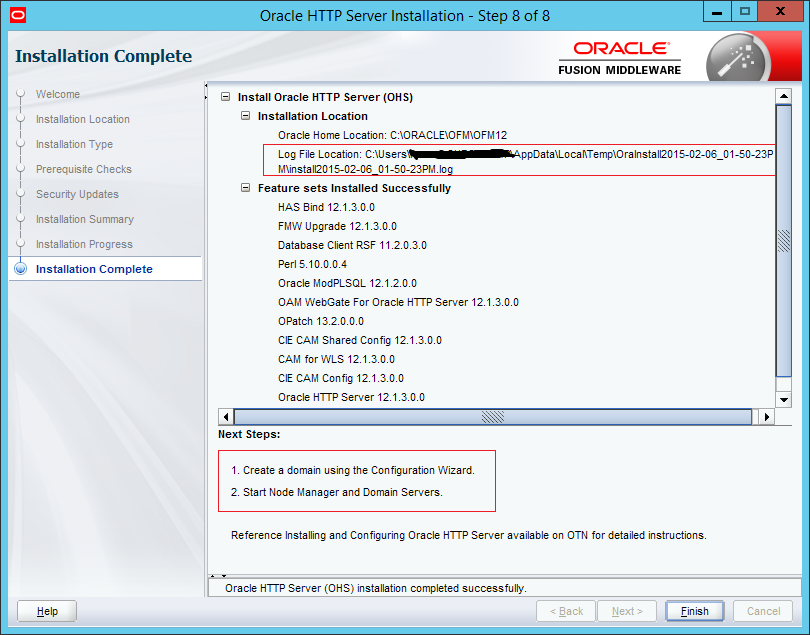Click the Oracle Fusion Middleware logo
Viewport: 810px width, 635px height.
(619, 58)
